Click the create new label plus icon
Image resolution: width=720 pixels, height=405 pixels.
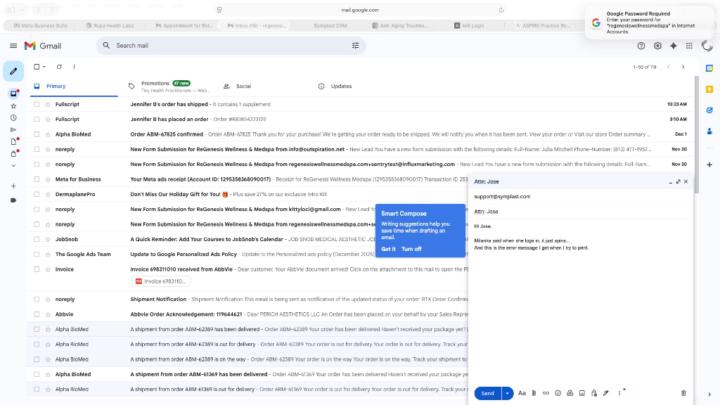click(x=13, y=186)
